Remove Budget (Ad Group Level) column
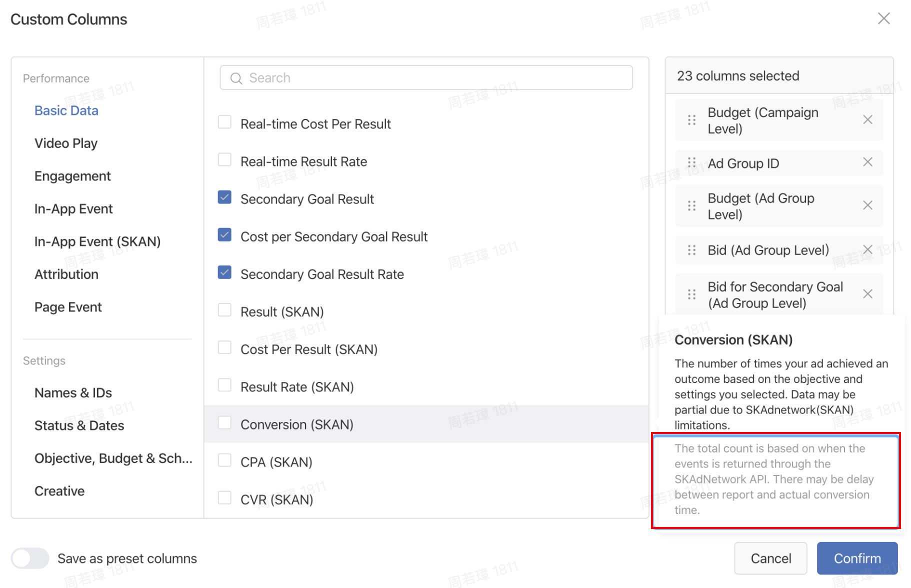This screenshot has height=588, width=911. point(867,205)
